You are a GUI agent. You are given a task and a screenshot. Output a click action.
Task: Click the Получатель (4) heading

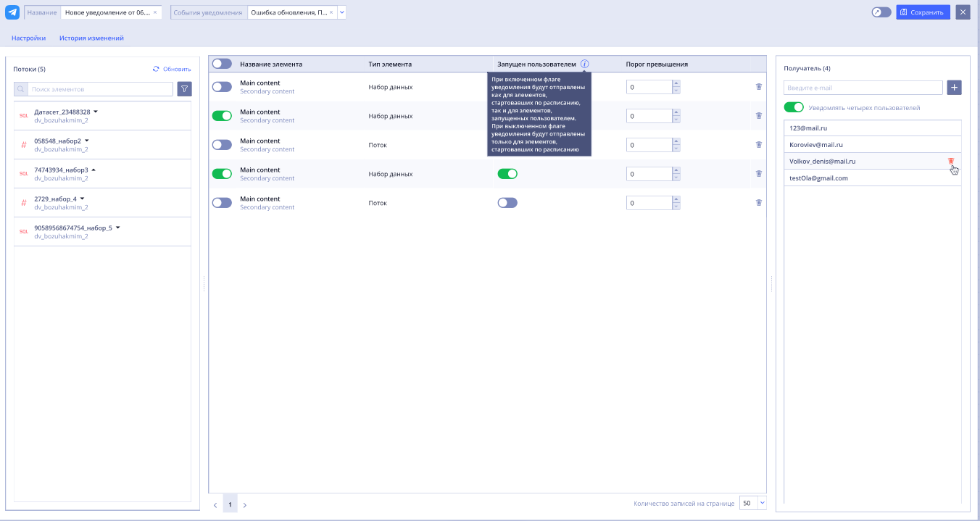(x=807, y=69)
